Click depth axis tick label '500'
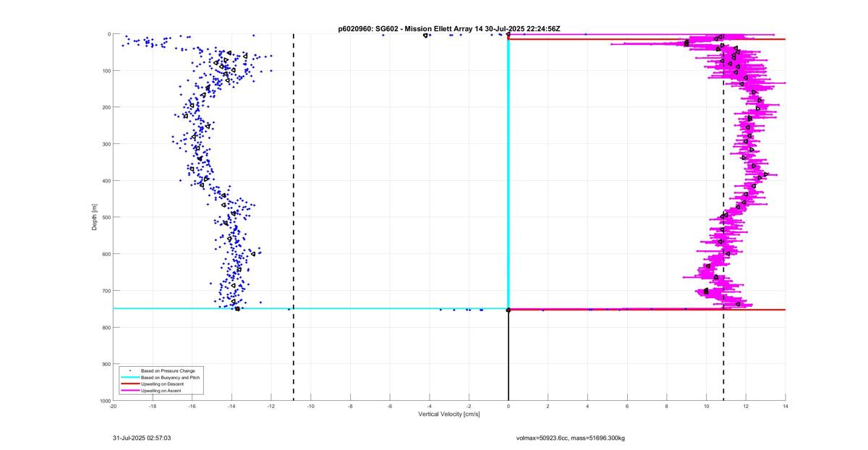Image resolution: width=868 pixels, height=450 pixels. (x=106, y=217)
